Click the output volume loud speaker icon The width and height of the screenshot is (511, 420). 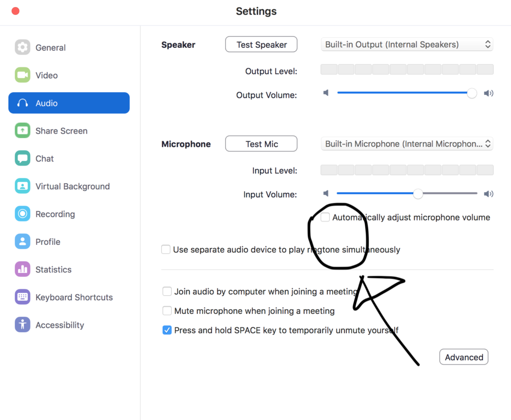[489, 93]
